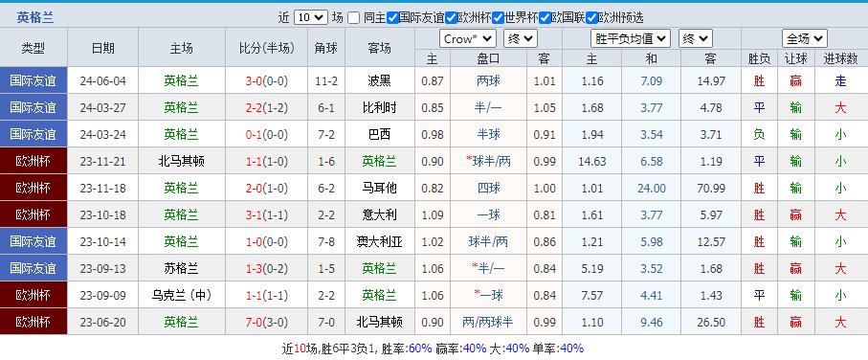Click the 巴西 away team name
The image size is (868, 360).
pos(379,135)
